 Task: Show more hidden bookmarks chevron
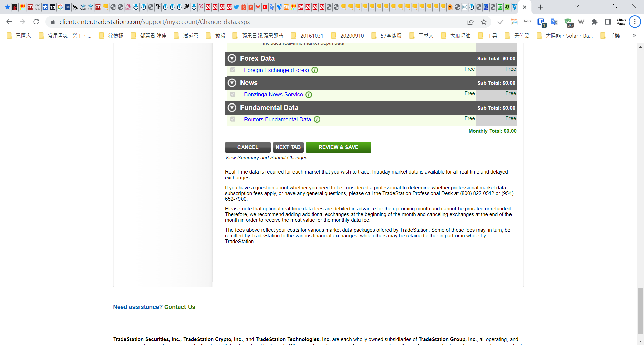point(634,36)
